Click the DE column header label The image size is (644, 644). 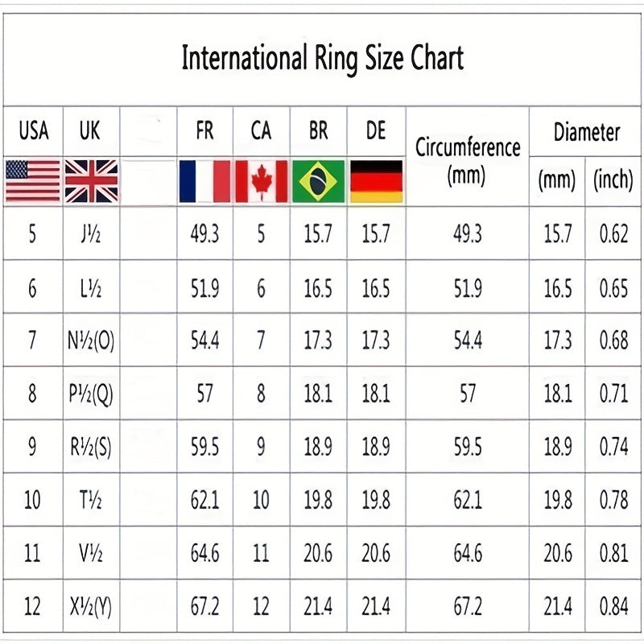pos(376,130)
